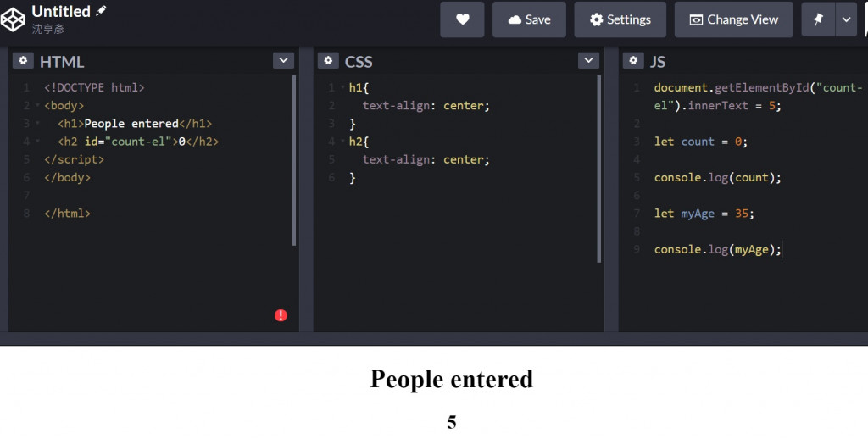The width and height of the screenshot is (868, 439).
Task: Select the HTML panel title
Action: click(x=62, y=62)
